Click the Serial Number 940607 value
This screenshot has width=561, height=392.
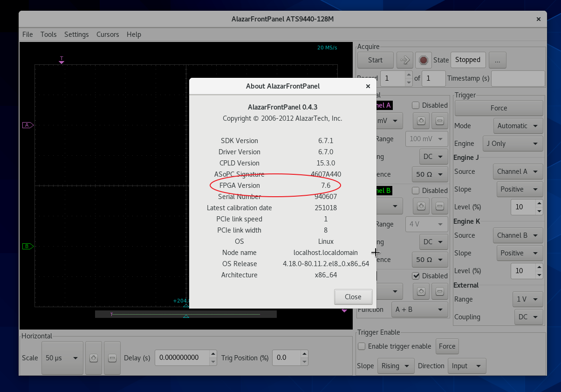coord(326,197)
